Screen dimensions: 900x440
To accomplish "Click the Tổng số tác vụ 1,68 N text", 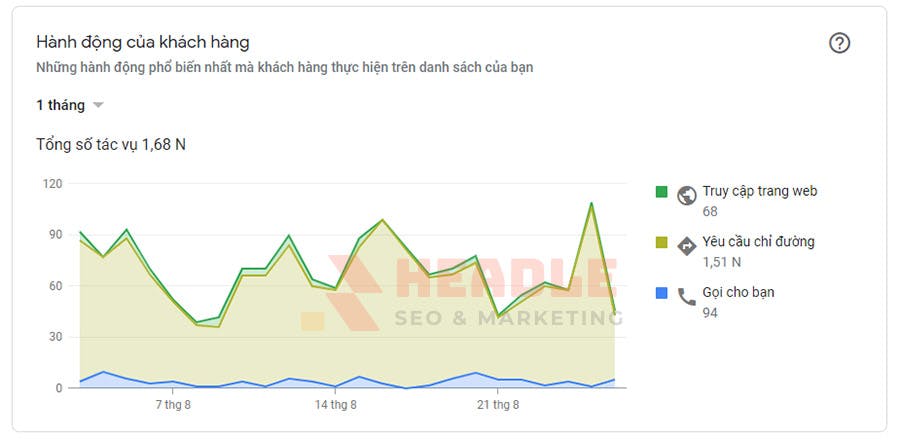I will click(111, 145).
